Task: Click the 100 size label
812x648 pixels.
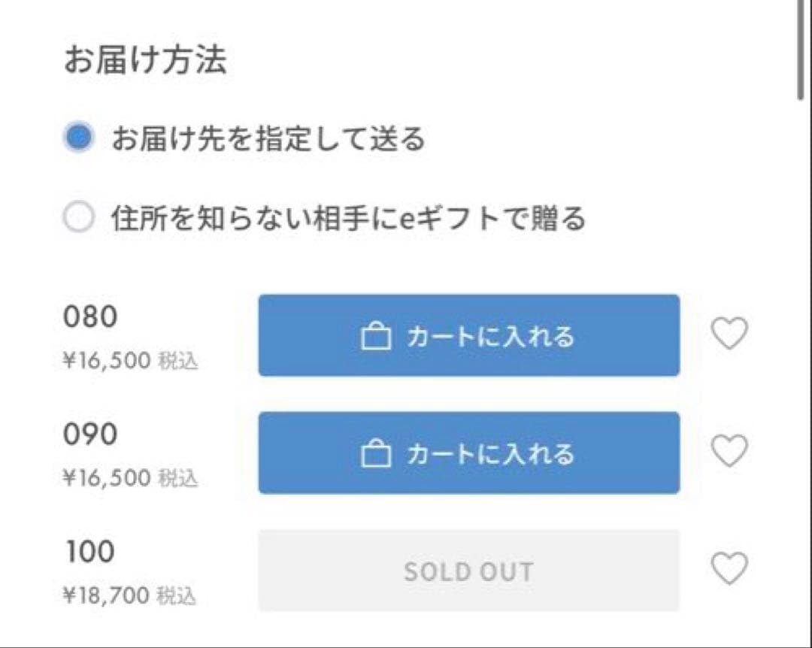Action: click(x=89, y=553)
